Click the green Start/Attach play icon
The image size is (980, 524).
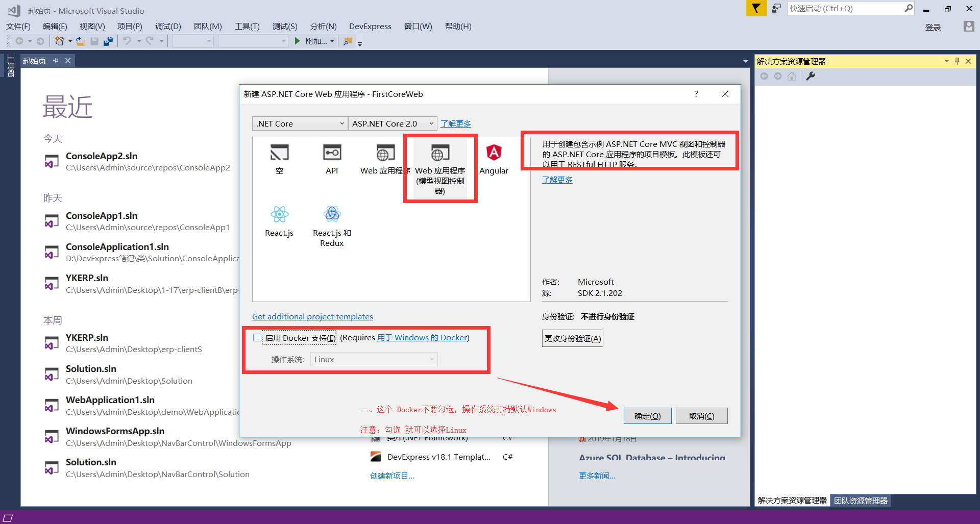point(297,41)
